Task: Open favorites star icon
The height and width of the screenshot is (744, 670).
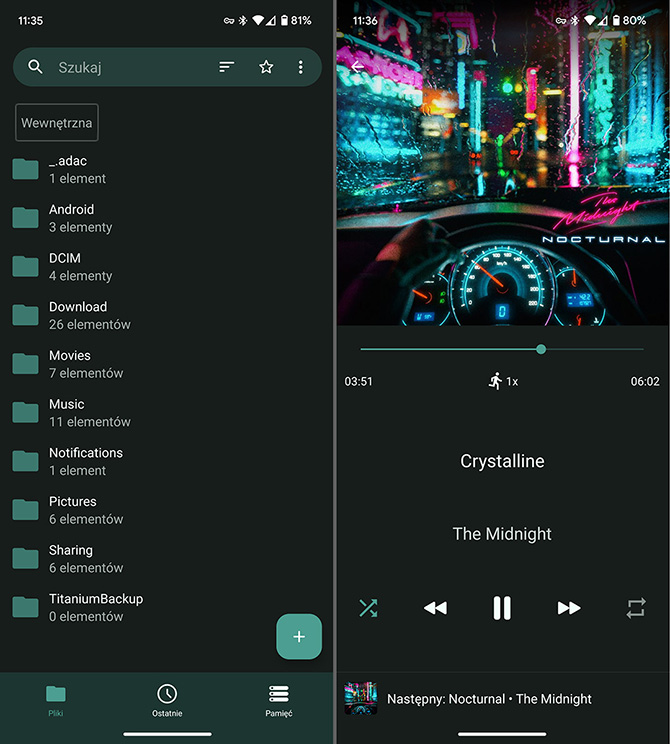Action: coord(266,67)
